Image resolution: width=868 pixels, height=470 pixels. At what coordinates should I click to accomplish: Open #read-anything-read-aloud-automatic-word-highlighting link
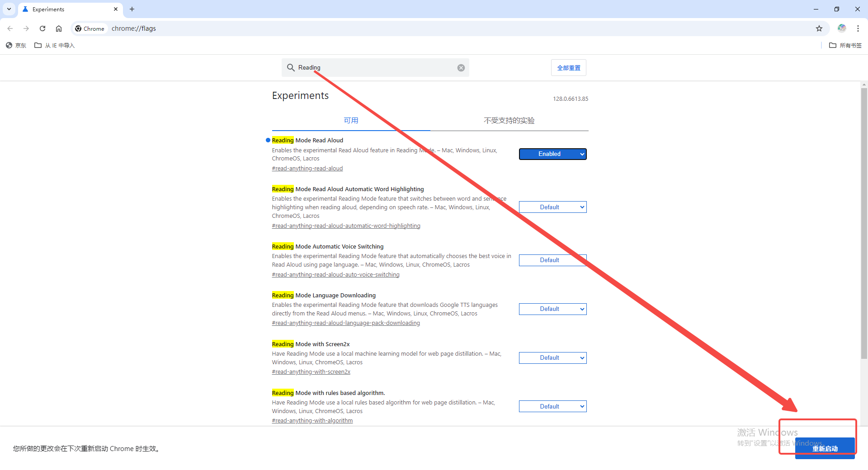(x=346, y=226)
